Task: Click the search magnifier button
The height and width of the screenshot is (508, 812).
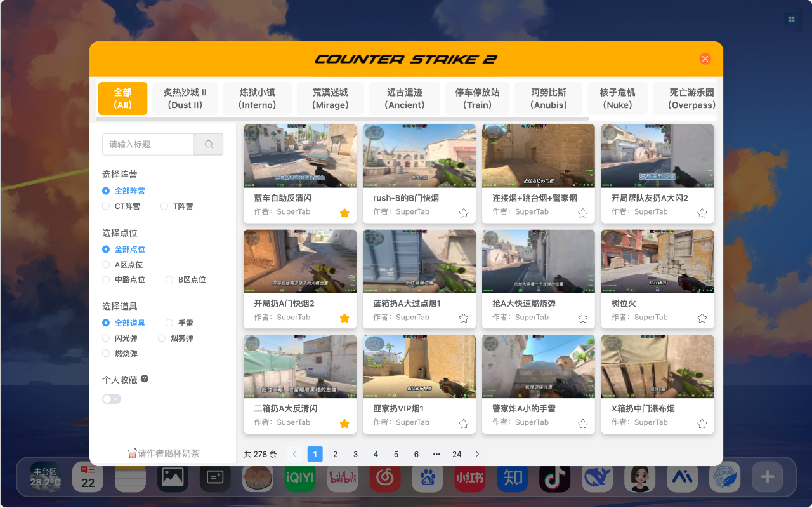Action: pyautogui.click(x=209, y=144)
